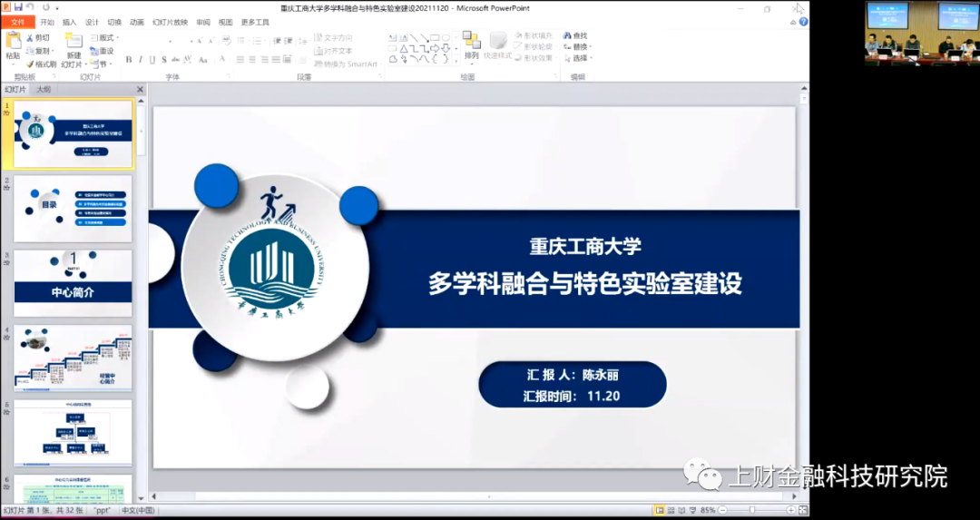
Task: Open the 选择 (Select) dropdown
Action: coord(577,58)
